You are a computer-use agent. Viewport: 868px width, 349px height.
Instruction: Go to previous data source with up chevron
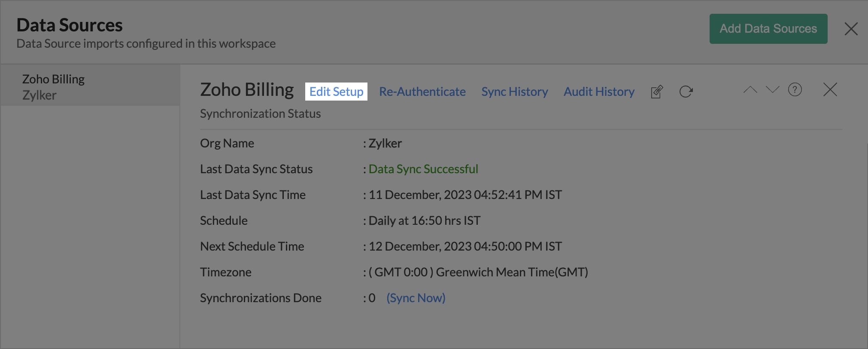click(x=750, y=90)
